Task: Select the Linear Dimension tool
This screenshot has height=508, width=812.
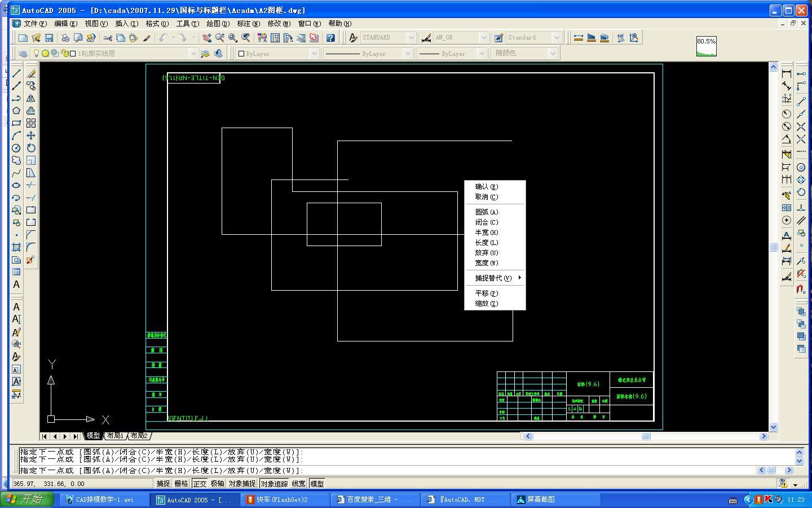Action: point(787,73)
